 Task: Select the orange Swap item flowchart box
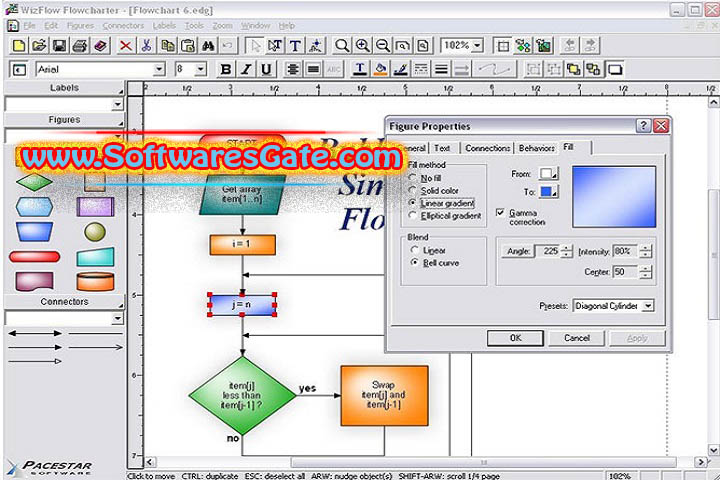pos(384,395)
